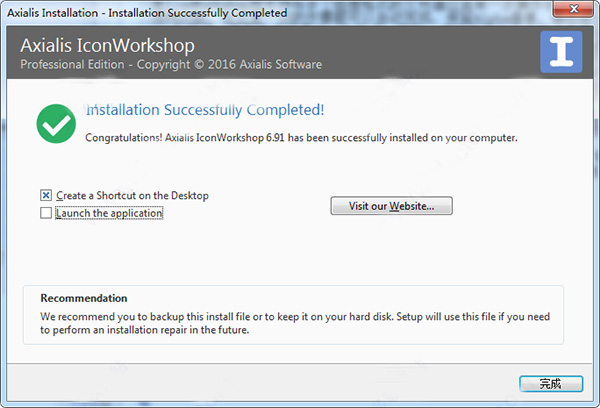Click the Axialis IconWorkshop header title
Viewport: 600px width, 408px height.
(x=108, y=46)
